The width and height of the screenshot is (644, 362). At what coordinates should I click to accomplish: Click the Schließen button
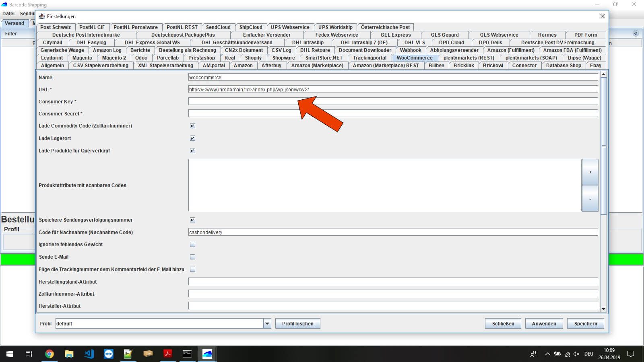tap(503, 323)
